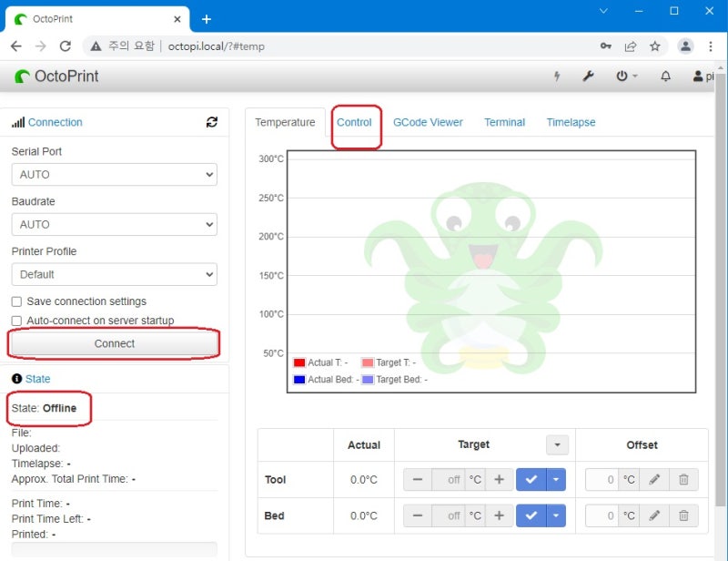Select the Printer Profile dropdown

tap(114, 274)
